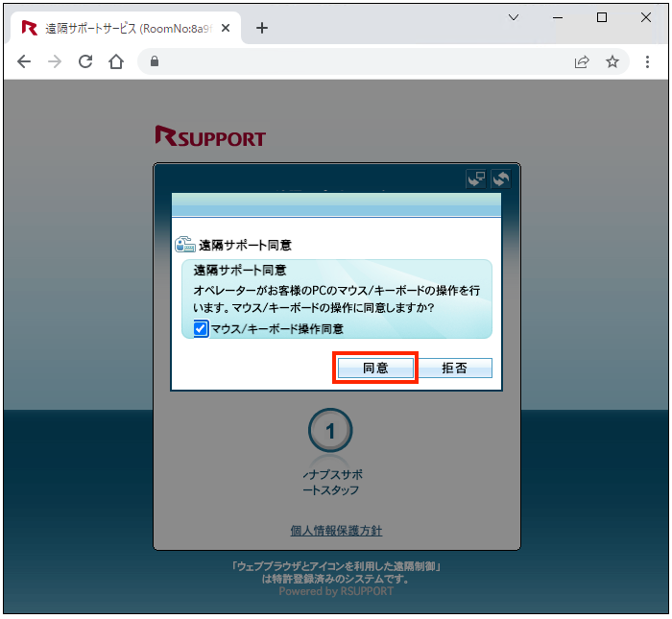Image resolution: width=672 pixels, height=619 pixels.
Task: Click the RSUPPORT logo
Action: point(210,136)
